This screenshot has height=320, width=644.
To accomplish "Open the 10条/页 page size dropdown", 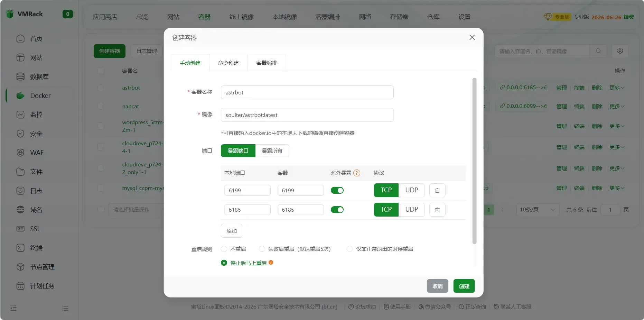I will pos(537,210).
